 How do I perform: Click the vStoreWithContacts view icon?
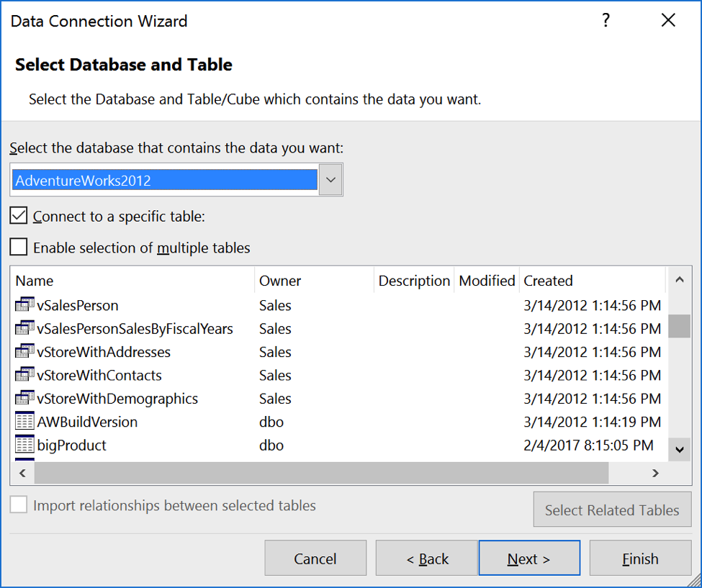click(24, 374)
